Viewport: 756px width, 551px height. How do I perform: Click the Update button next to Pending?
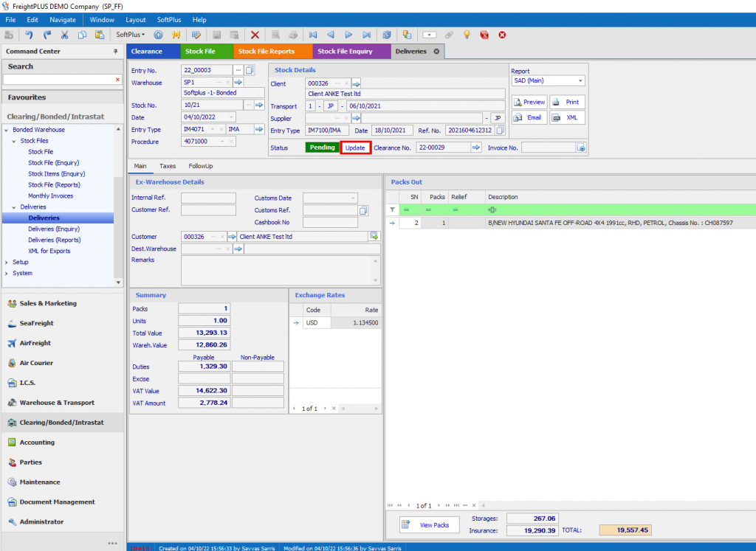355,148
